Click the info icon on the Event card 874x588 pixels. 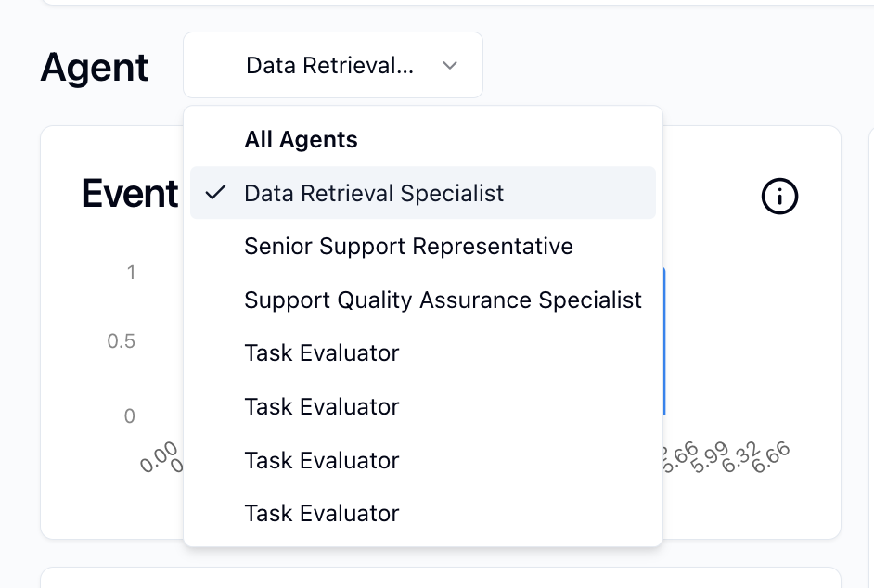coord(779,196)
